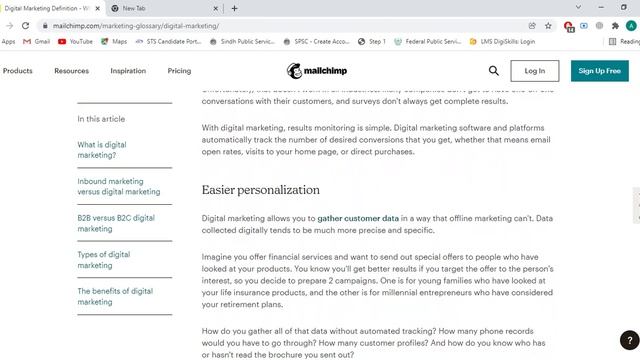The image size is (640, 360).
Task: Open the help question mark bubble
Action: [x=630, y=340]
